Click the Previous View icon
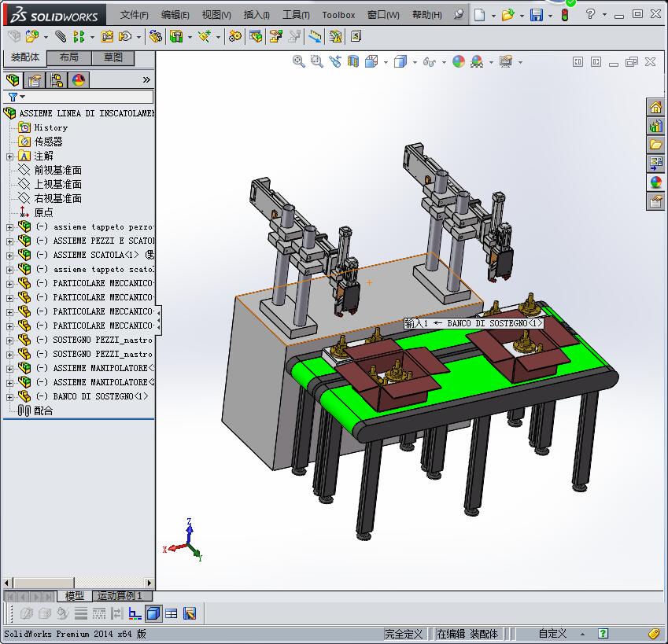The image size is (668, 644). 335,62
